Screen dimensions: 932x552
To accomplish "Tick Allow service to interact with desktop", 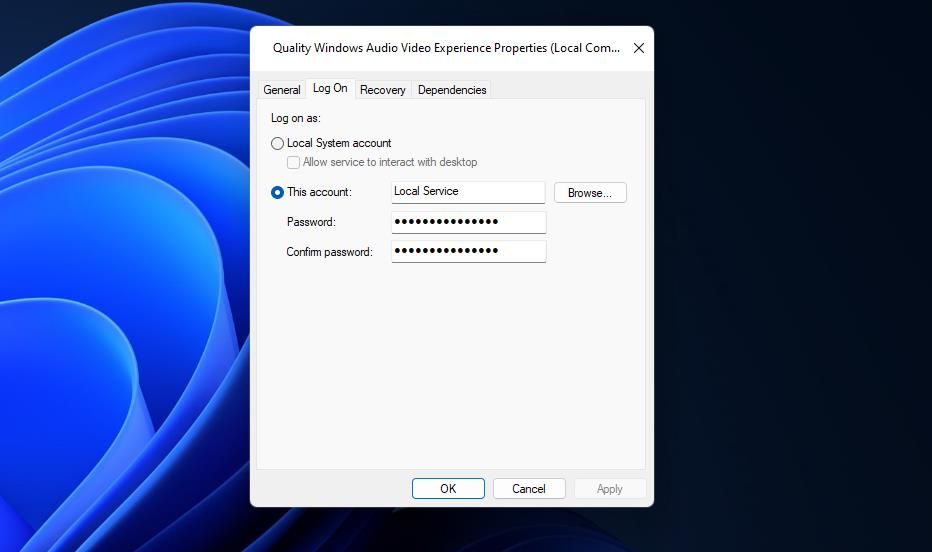I will tap(293, 162).
